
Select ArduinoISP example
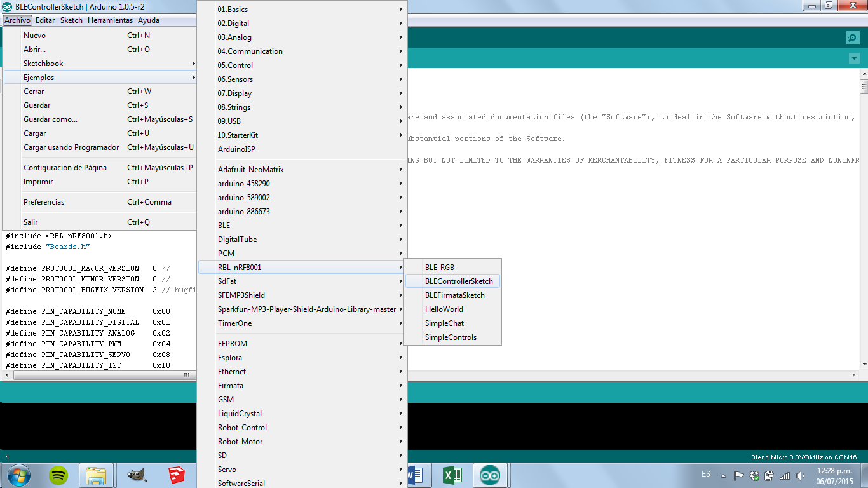[x=302, y=149]
